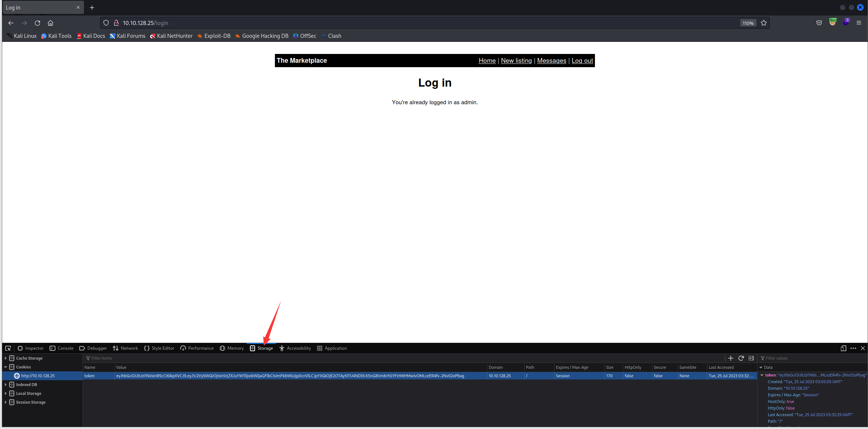Switch to the Network devtools tab
Viewport: 868px width, 429px height.
click(x=126, y=348)
